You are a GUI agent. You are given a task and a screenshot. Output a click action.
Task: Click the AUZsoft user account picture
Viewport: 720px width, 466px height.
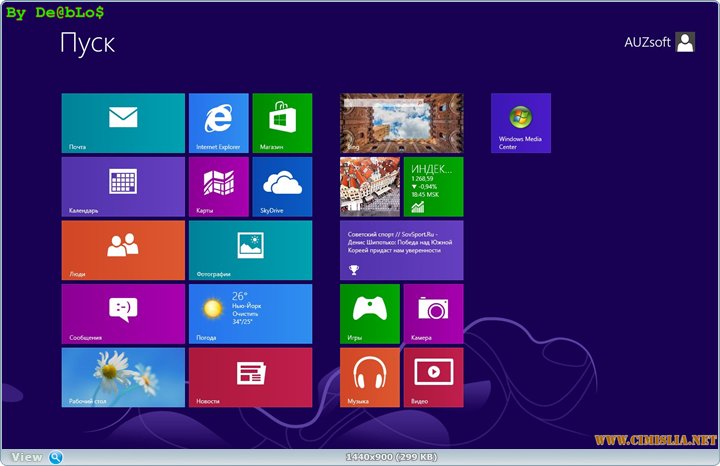click(x=685, y=42)
